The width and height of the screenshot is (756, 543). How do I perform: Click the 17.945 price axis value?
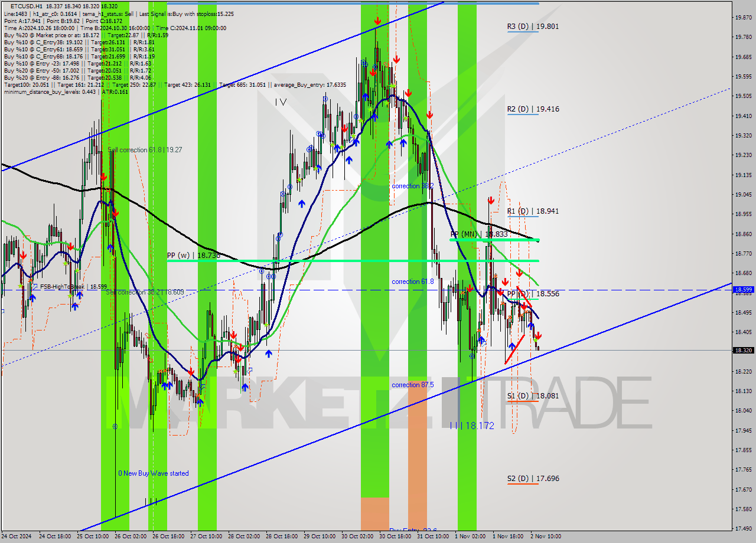[x=743, y=430]
